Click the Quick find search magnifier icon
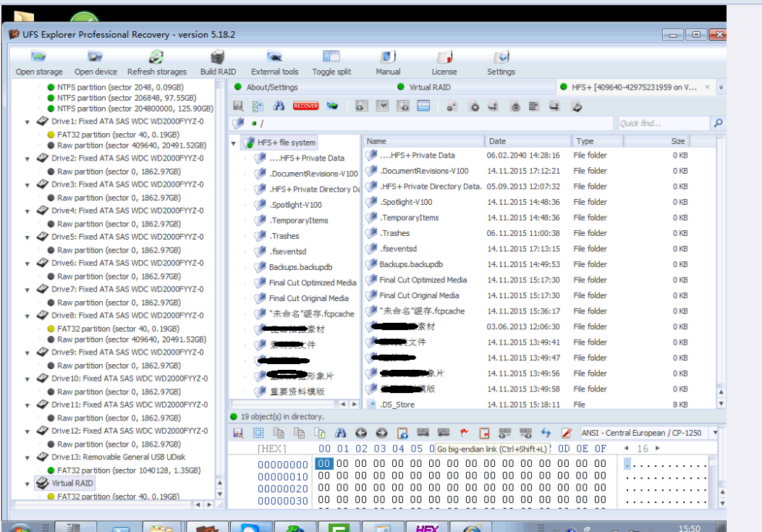Viewport: 762px width, 532px height. (719, 123)
